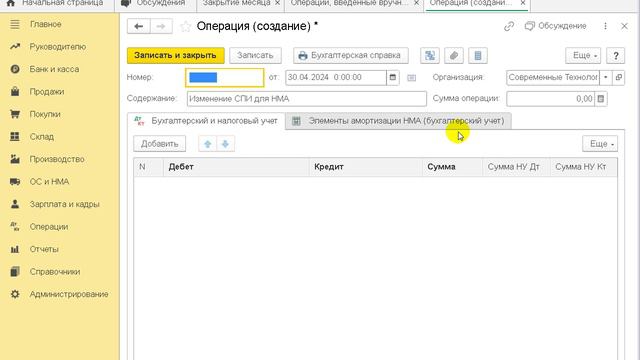640x360 pixels.
Task: Open calendar picker for date
Action: (x=393, y=78)
